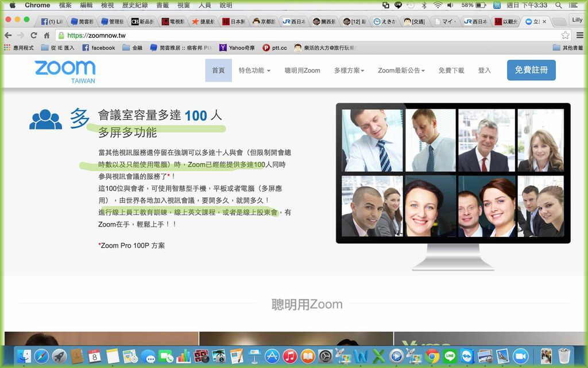The height and width of the screenshot is (368, 588).
Task: Open the 免費下載 page
Action: tap(451, 70)
